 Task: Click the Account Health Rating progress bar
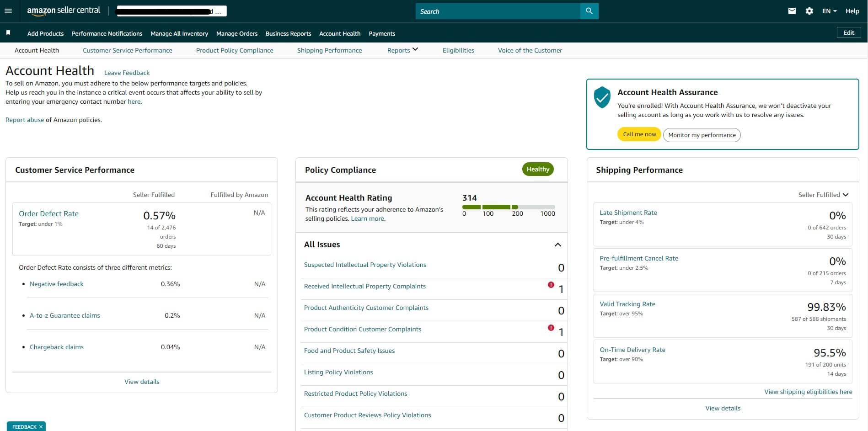pyautogui.click(x=509, y=207)
